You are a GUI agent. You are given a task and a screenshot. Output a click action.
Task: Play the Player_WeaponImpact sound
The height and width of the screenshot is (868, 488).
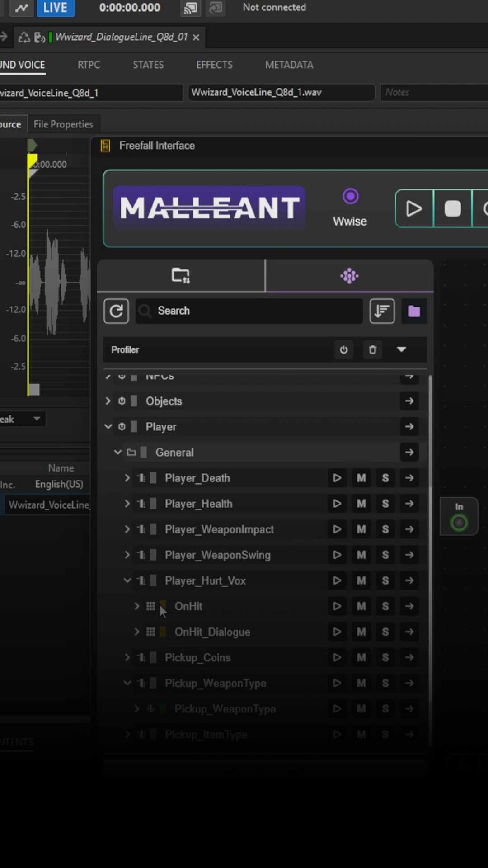click(337, 529)
